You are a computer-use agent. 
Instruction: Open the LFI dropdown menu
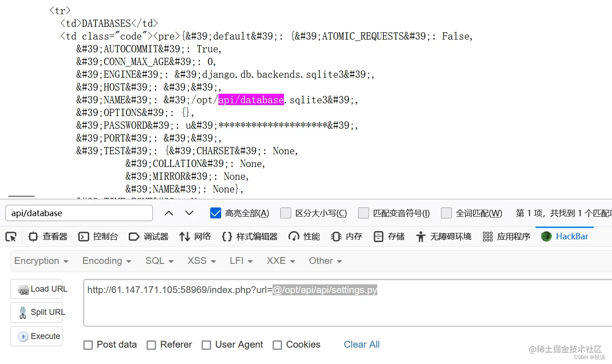(x=241, y=261)
